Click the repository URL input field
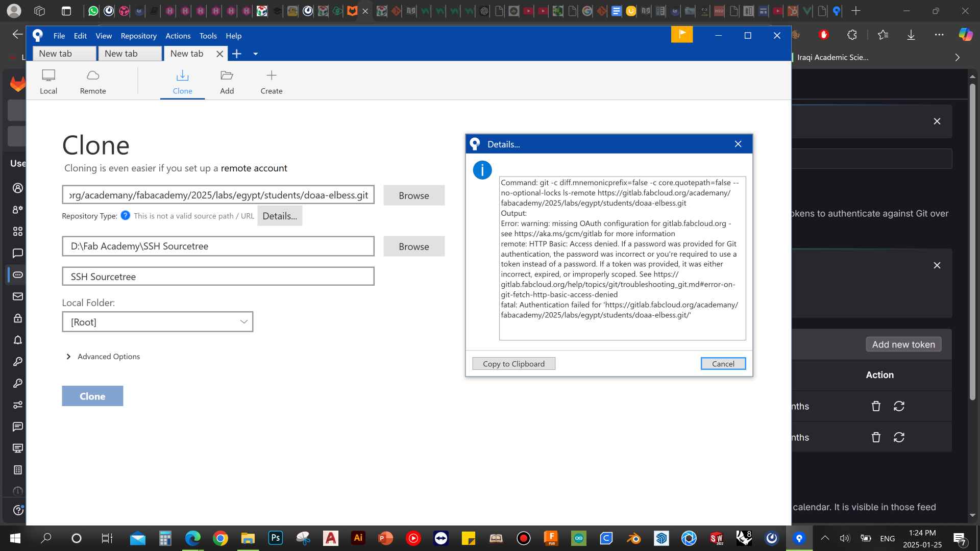Image resolution: width=980 pixels, height=551 pixels. [x=218, y=195]
